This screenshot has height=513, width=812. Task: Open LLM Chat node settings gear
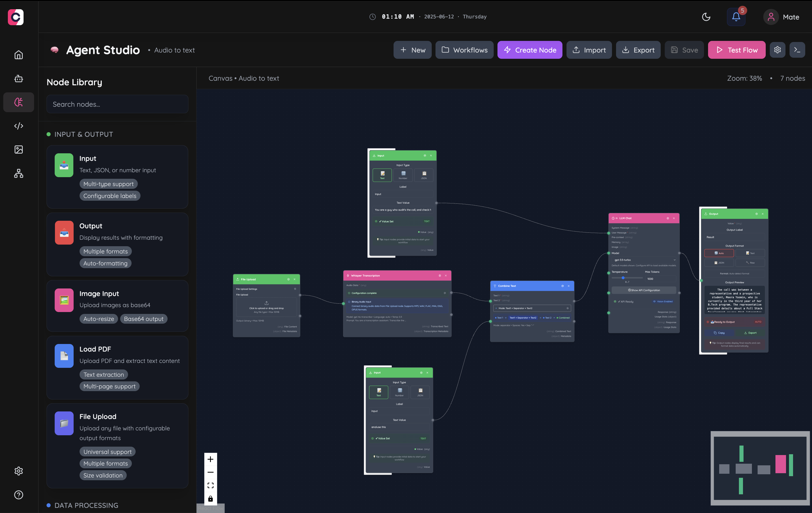point(667,218)
